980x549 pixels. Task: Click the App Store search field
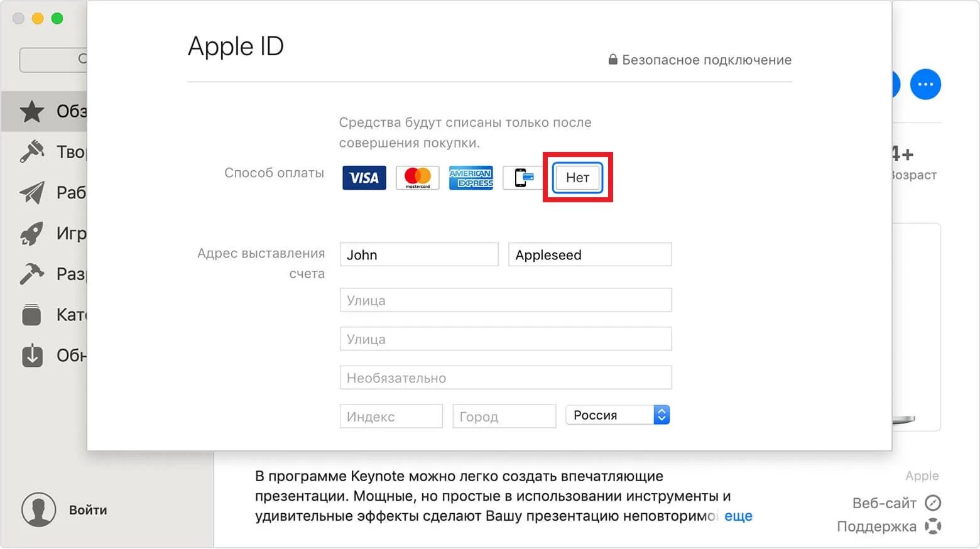click(53, 60)
